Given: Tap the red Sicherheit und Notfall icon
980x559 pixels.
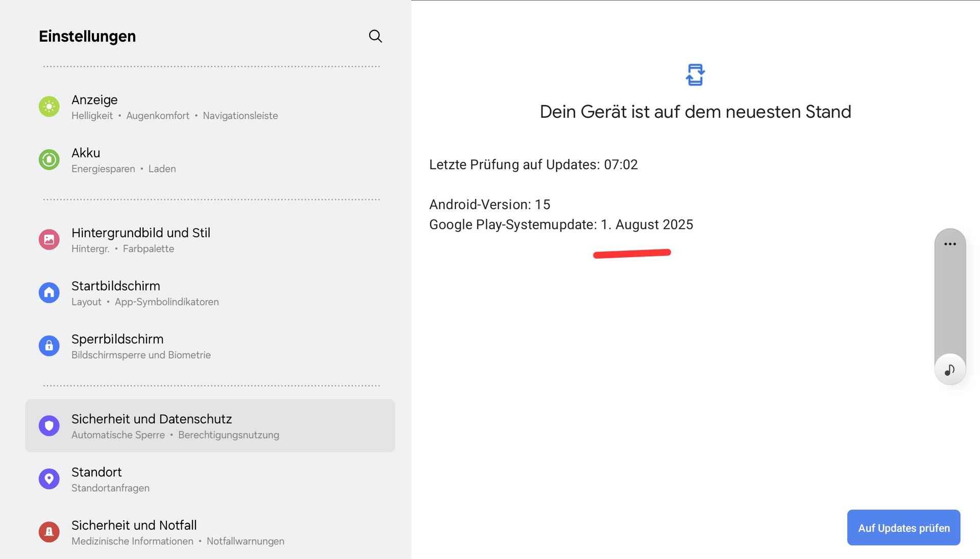Looking at the screenshot, I should [49, 532].
